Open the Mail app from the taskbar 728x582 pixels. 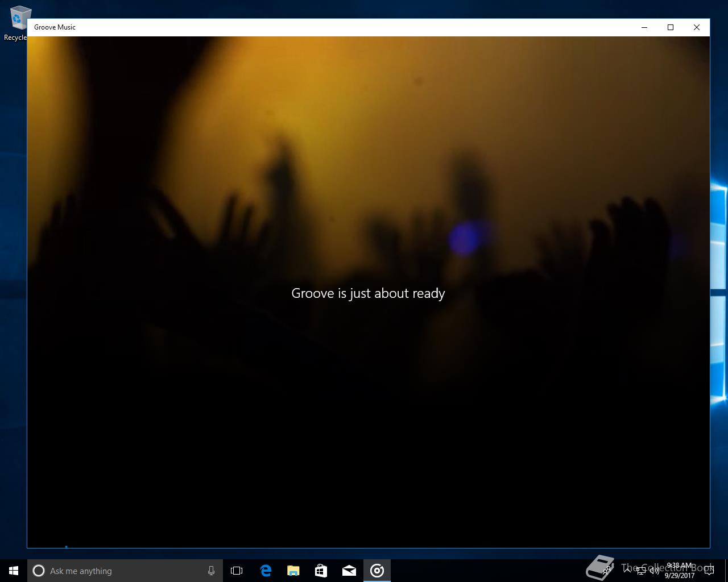pos(349,571)
